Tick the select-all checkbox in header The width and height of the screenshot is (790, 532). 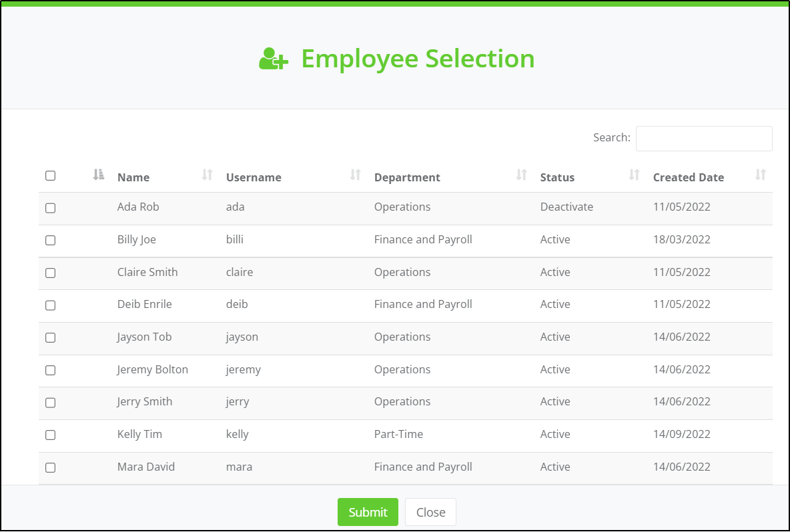[51, 175]
